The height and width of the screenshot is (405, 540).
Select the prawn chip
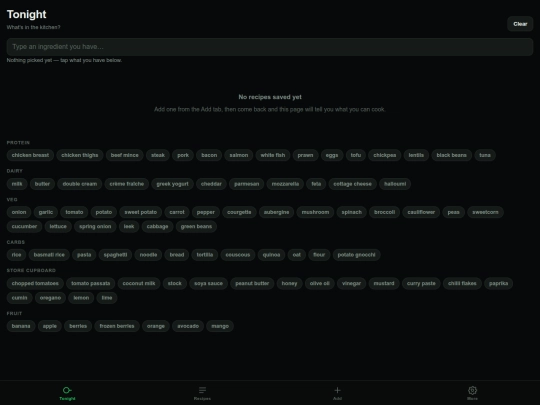(305, 155)
